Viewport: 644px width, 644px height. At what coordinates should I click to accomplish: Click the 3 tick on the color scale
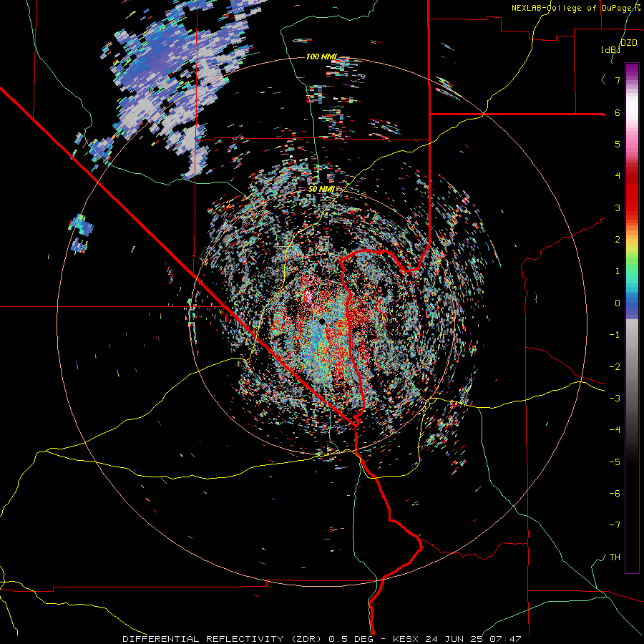(x=618, y=208)
